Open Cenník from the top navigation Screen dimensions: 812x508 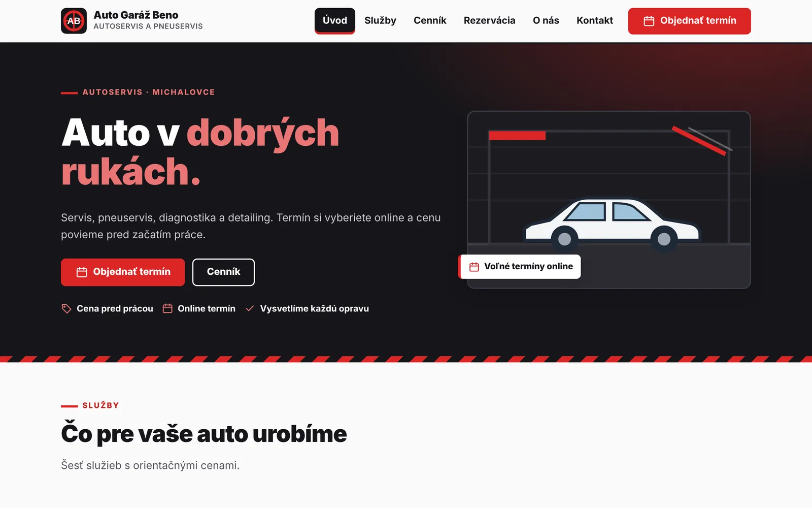click(x=430, y=21)
